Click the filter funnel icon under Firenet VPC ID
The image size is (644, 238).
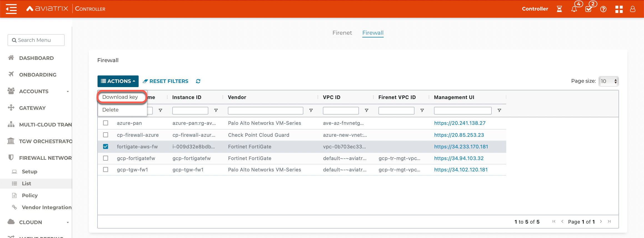point(422,110)
